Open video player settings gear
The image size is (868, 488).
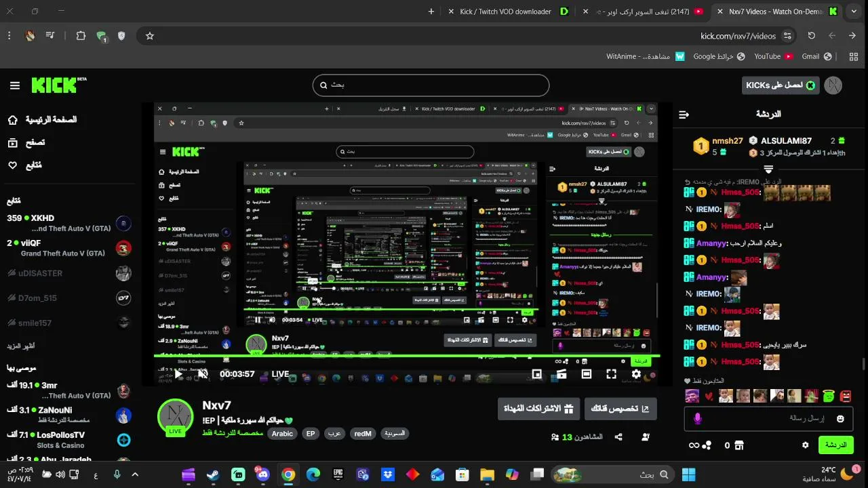[x=636, y=374]
